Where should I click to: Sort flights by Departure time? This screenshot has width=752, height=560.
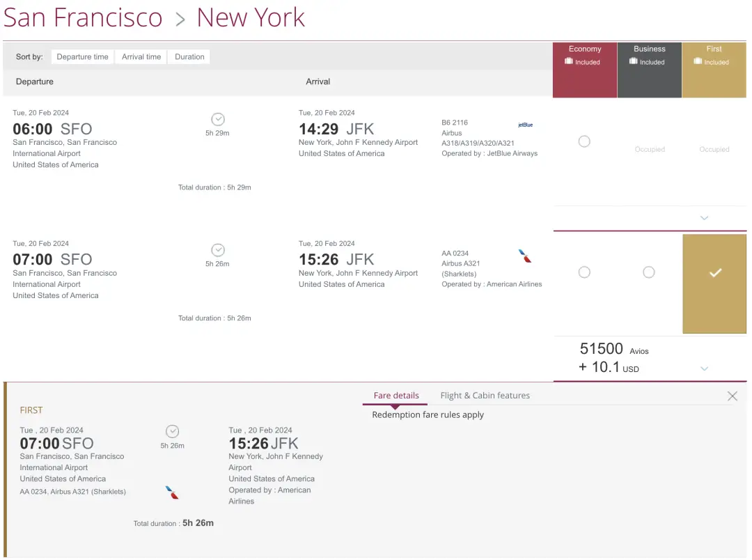82,57
